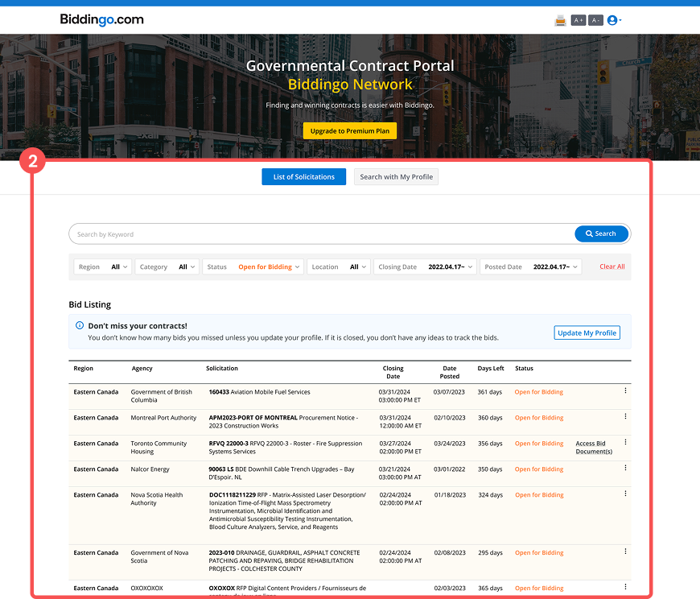Open OXOXOX RFP Digital Content Providers solicitation

pos(287,590)
